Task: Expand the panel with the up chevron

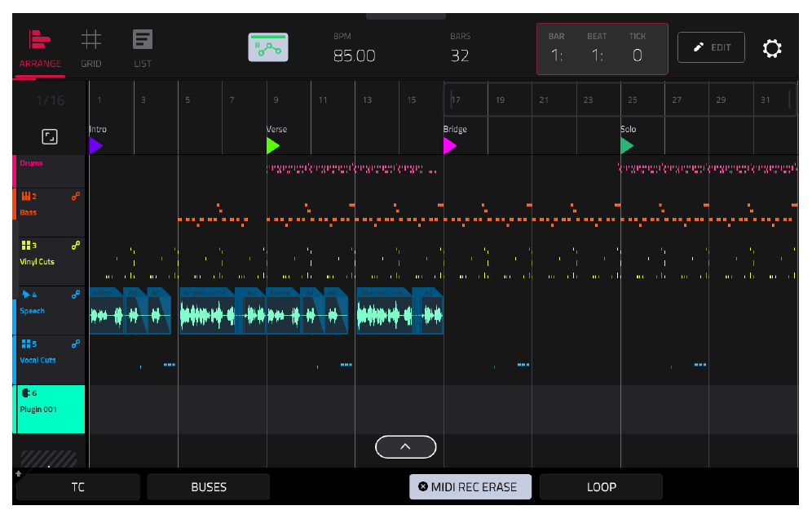Action: (x=405, y=447)
